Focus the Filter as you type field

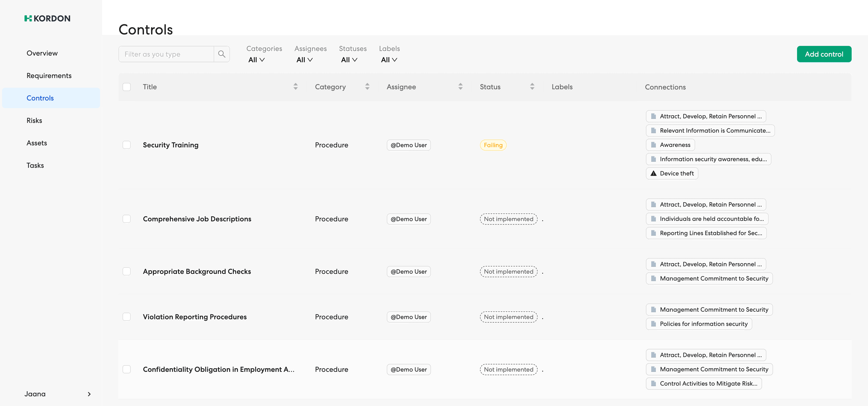166,54
